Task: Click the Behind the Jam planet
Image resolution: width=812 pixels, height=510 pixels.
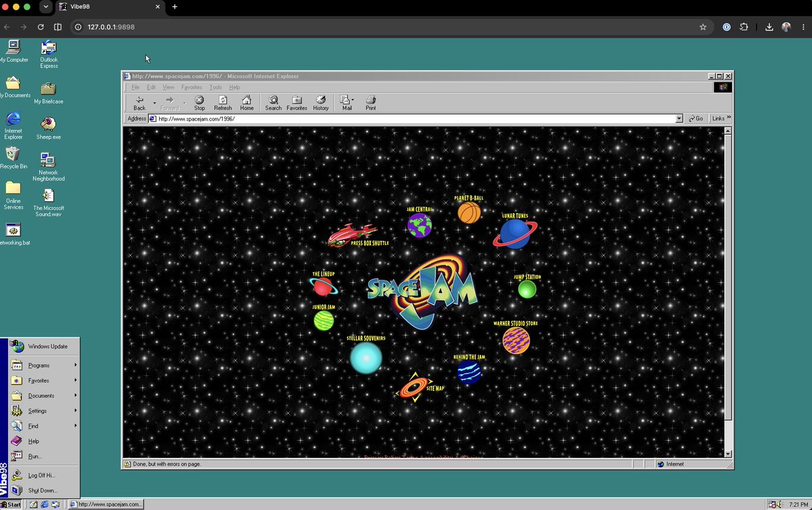Action: 469,372
